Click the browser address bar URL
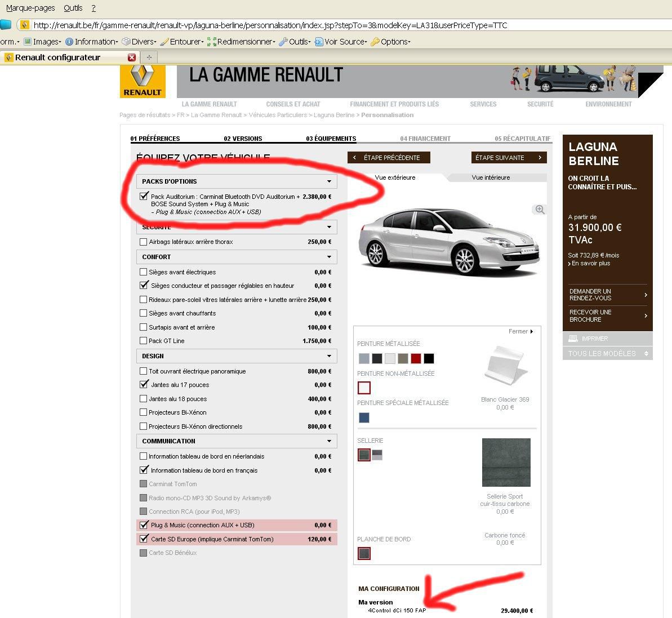 click(x=270, y=25)
